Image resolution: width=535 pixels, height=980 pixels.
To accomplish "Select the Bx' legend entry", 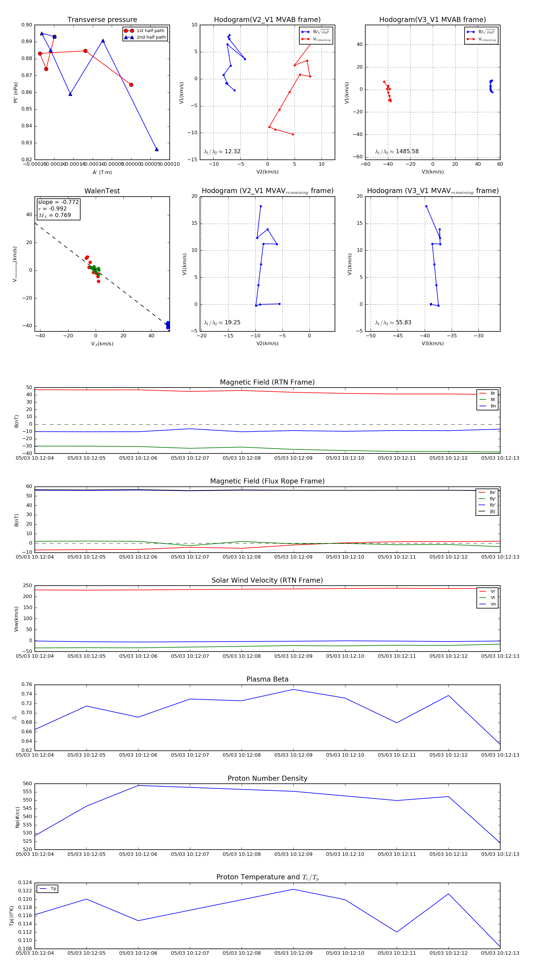I will point(487,492).
